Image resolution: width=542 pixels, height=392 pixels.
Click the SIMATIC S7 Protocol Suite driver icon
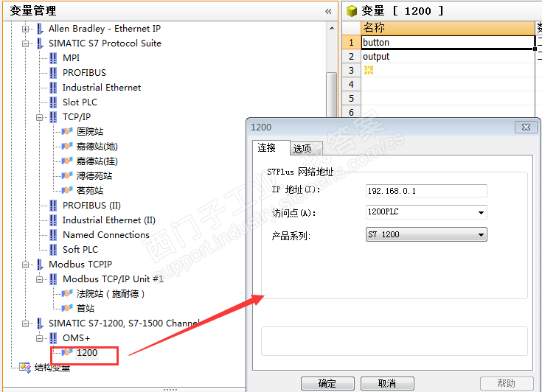40,43
